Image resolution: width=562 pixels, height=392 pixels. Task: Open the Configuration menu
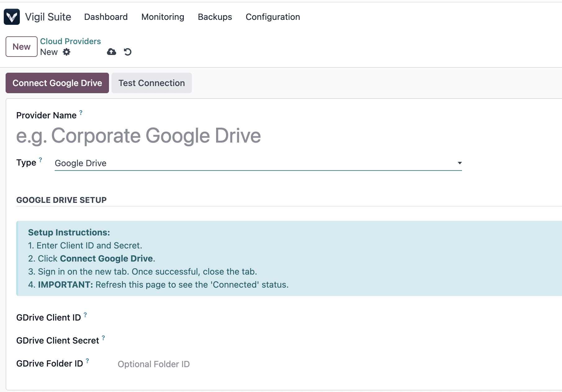point(273,17)
